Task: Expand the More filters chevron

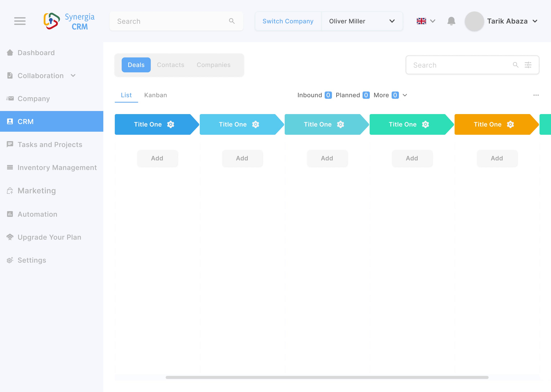Action: pos(405,95)
